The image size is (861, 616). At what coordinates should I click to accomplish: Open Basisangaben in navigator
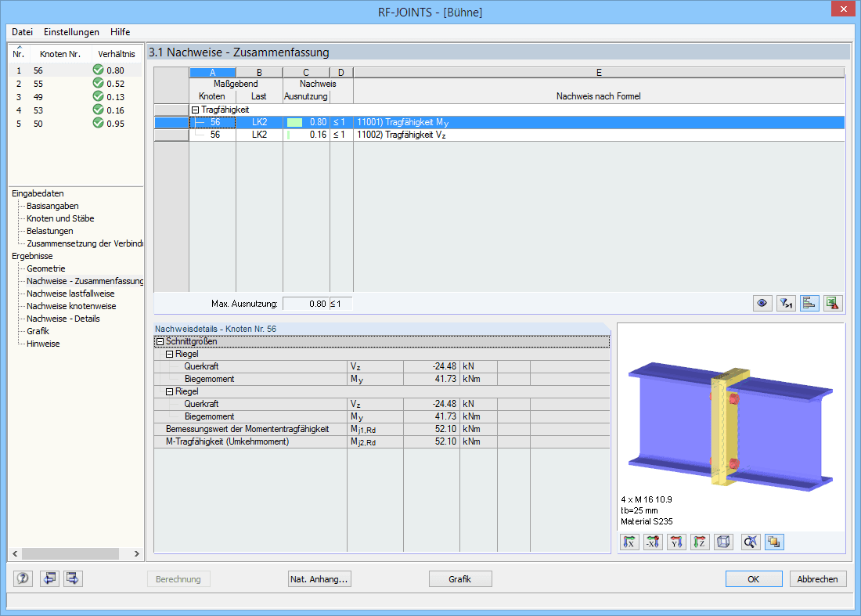[52, 206]
